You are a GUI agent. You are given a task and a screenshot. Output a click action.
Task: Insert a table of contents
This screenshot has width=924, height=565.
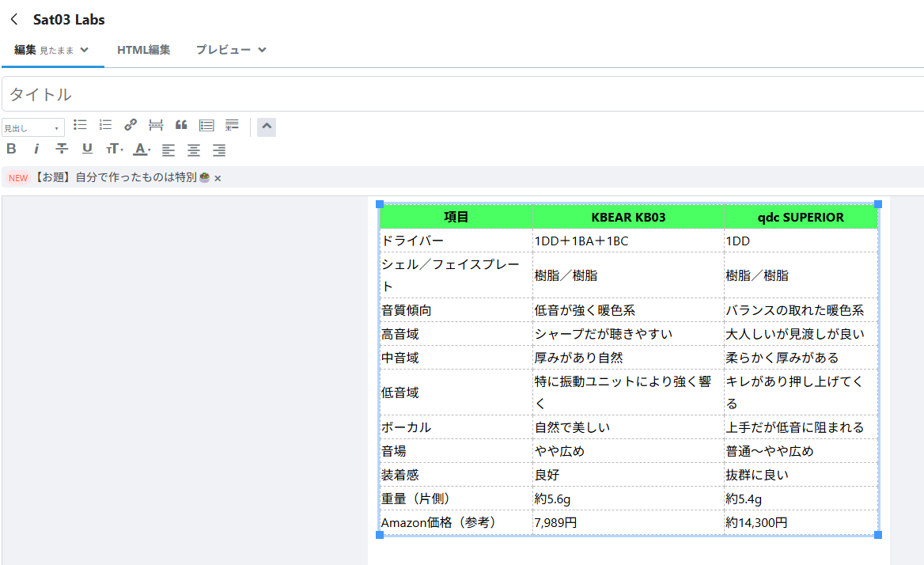pyautogui.click(x=206, y=125)
